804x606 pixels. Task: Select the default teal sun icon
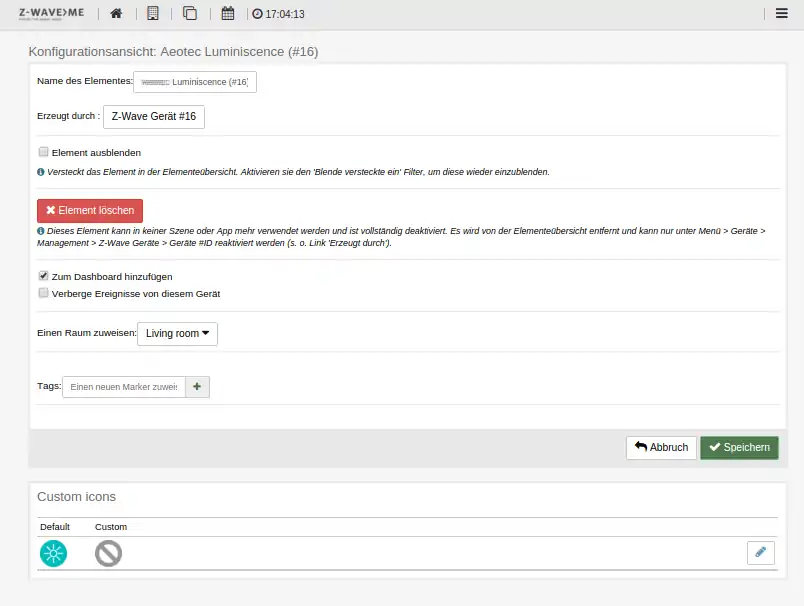click(53, 553)
